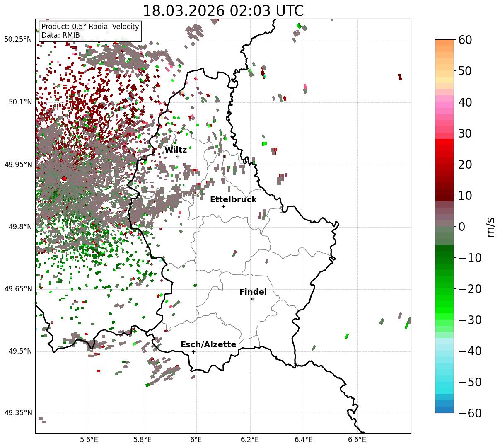Image resolution: width=500 pixels, height=448 pixels.
Task: Click the 'Esch/Alzette' city label
Action: (x=208, y=344)
